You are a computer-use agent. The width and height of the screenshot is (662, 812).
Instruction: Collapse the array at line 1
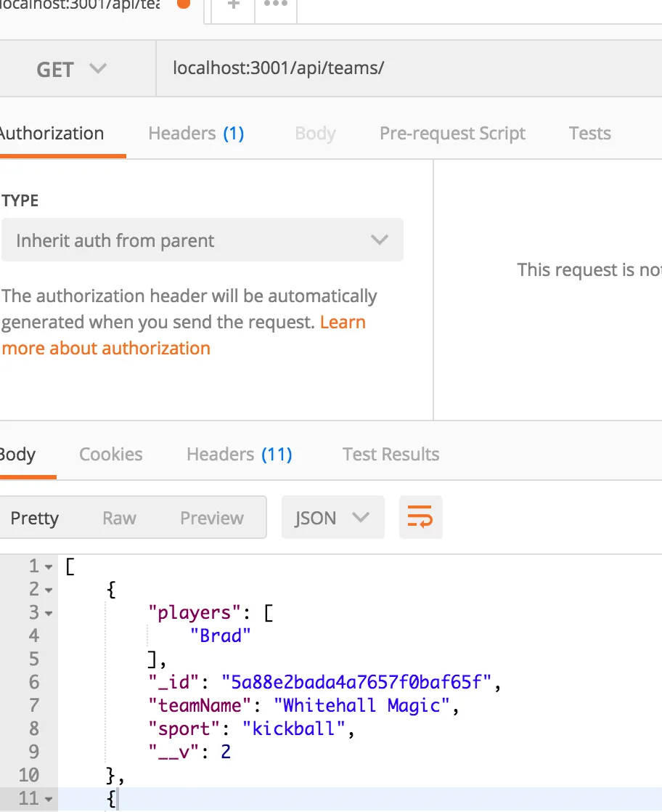pyautogui.click(x=49, y=567)
